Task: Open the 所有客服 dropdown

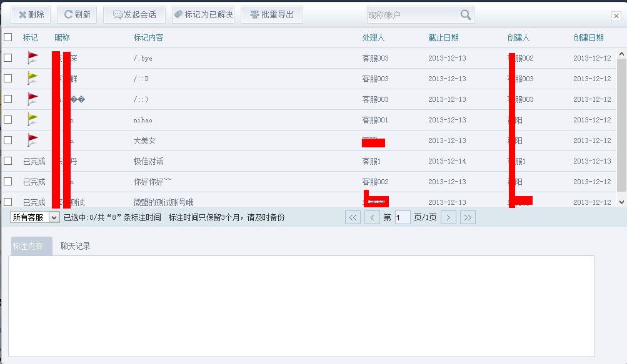Action: [34, 217]
